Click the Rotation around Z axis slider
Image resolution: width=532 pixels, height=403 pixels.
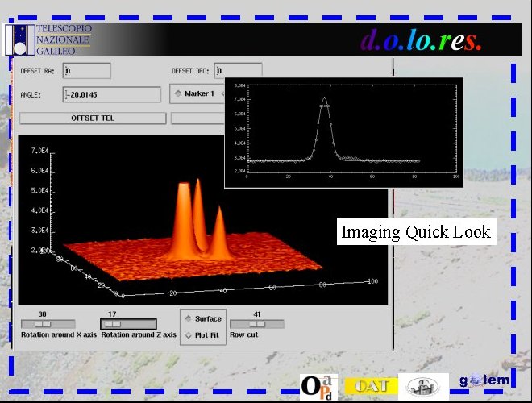pyautogui.click(x=127, y=324)
